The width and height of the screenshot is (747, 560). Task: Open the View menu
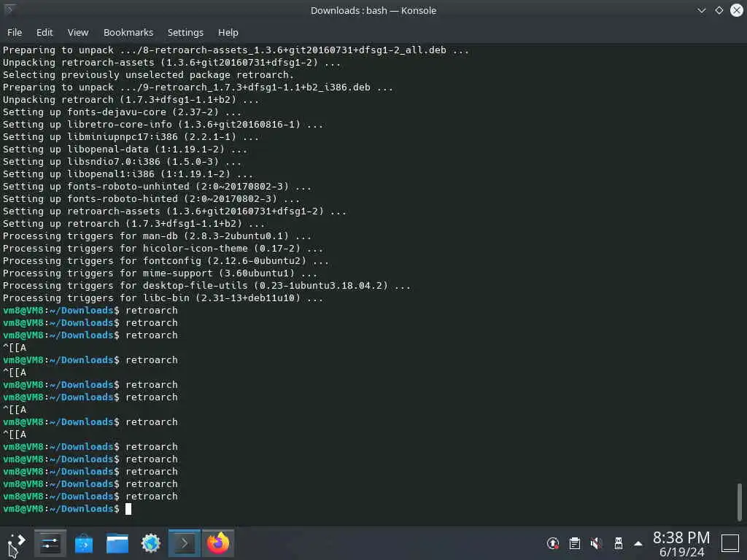click(77, 32)
